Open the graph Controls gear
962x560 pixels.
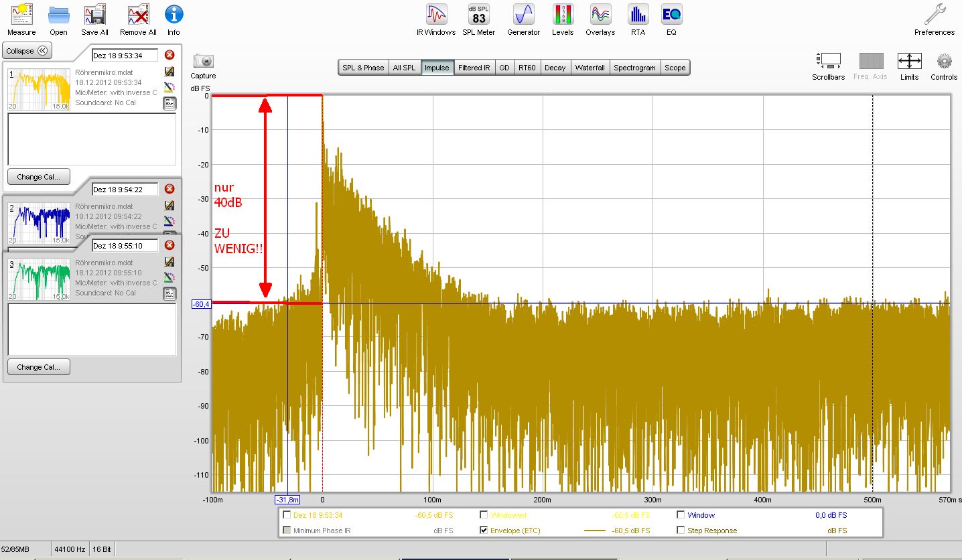coord(944,66)
